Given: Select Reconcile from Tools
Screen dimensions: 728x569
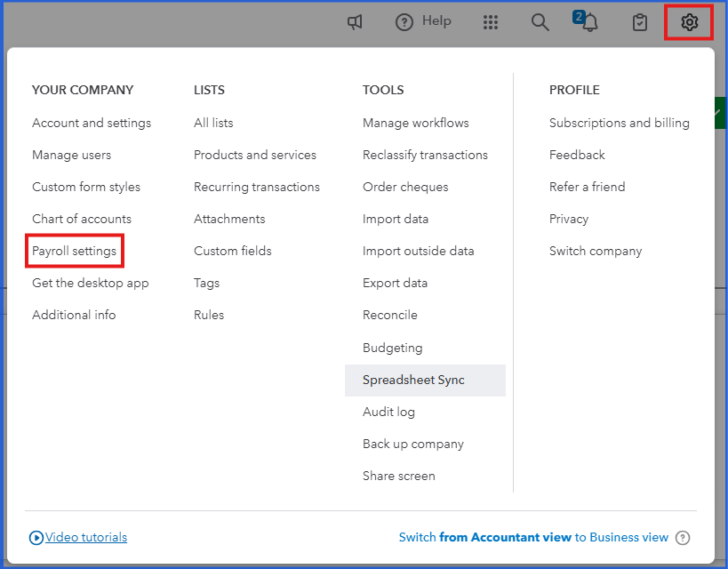Looking at the screenshot, I should click(x=389, y=315).
